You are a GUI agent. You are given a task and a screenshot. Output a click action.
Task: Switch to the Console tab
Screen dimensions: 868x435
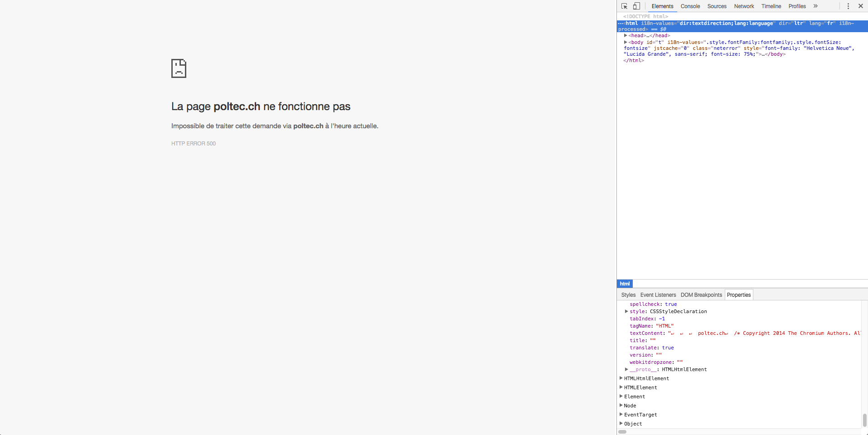pos(690,6)
